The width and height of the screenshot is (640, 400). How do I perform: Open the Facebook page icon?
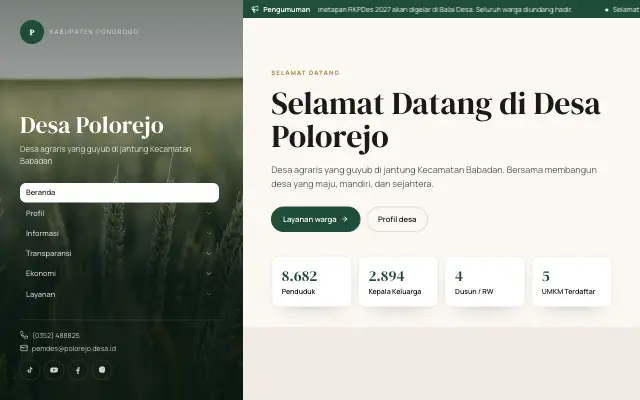[78, 370]
